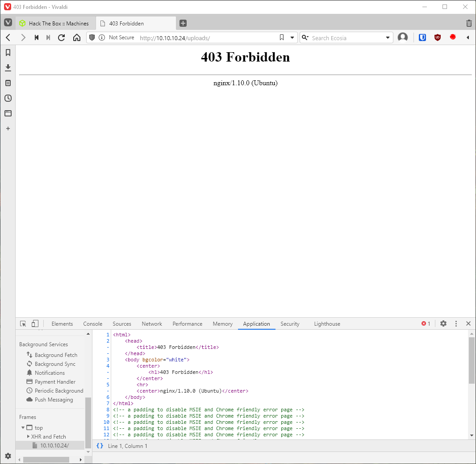The height and width of the screenshot is (464, 476).
Task: Open the Security tab
Action: point(290,324)
